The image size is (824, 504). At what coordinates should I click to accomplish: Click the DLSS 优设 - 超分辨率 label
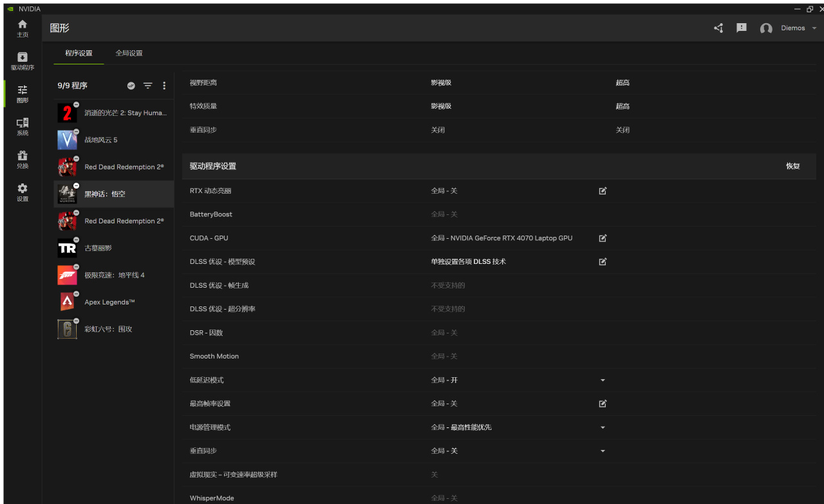pos(223,309)
